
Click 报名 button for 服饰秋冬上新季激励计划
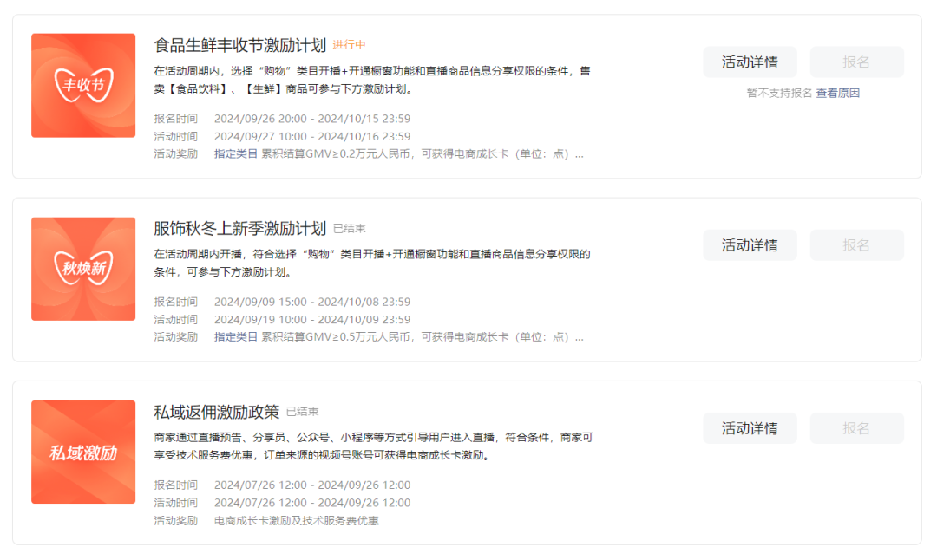coord(856,245)
